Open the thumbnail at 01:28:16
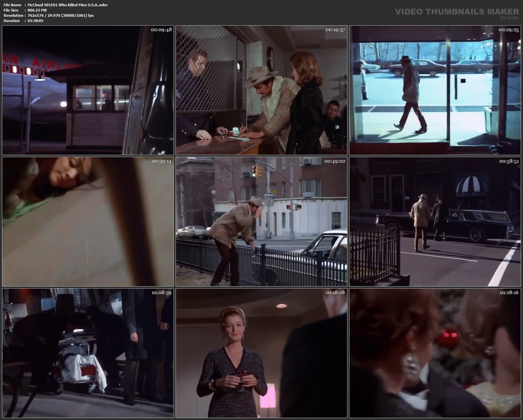The height and width of the screenshot is (420, 523). point(435,353)
